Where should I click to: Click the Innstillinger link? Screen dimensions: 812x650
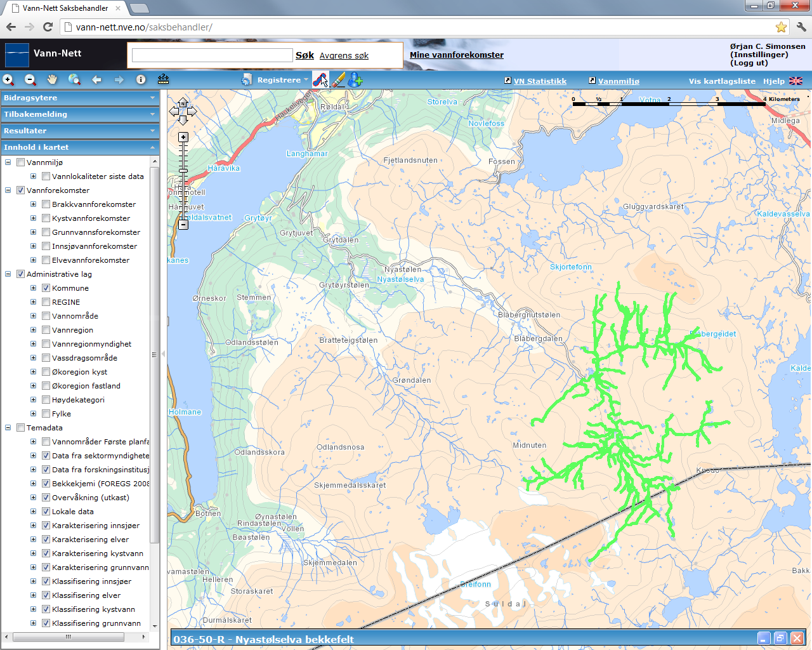(759, 55)
